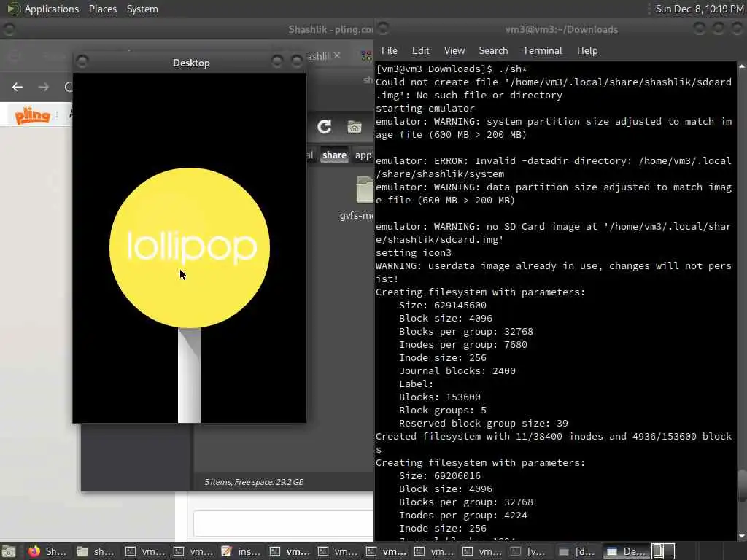Click the show desktop icon in taskbar
The image size is (747, 560).
click(x=9, y=551)
